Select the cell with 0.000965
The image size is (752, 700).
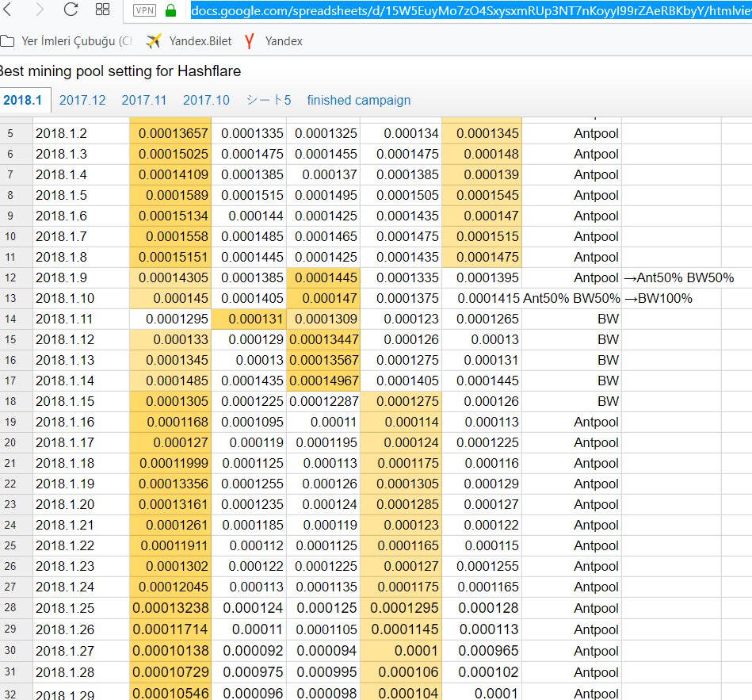(x=482, y=651)
